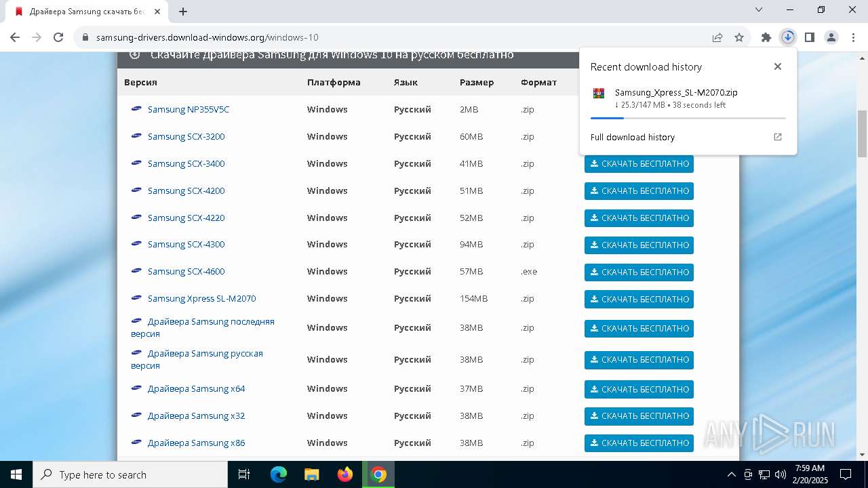The image size is (868, 488).
Task: Click СКАЧАТЬ БЕСПЛАТНО for Samsung SCX-4300
Action: [x=639, y=245]
